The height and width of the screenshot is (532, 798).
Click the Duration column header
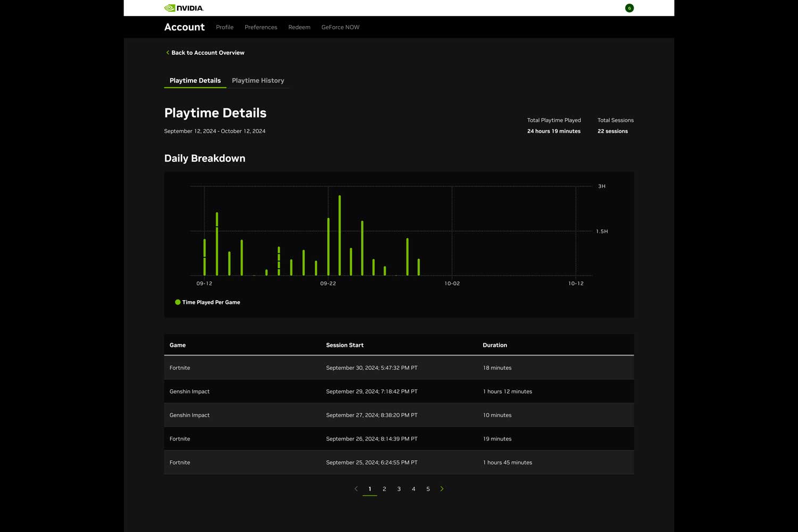tap(495, 345)
